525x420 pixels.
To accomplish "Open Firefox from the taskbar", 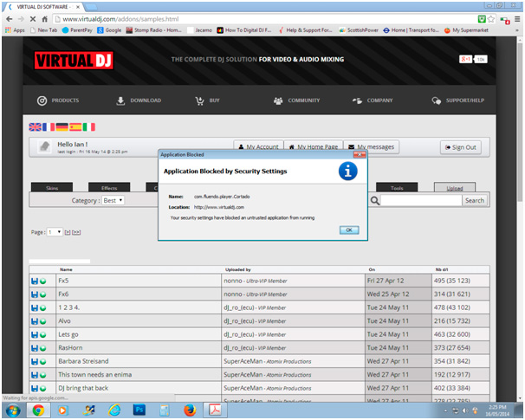I will point(190,410).
